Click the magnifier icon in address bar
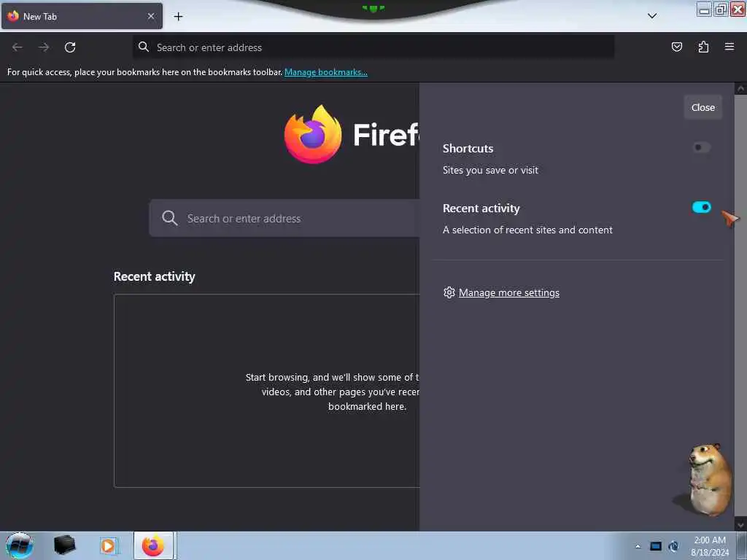747x560 pixels. (x=144, y=47)
